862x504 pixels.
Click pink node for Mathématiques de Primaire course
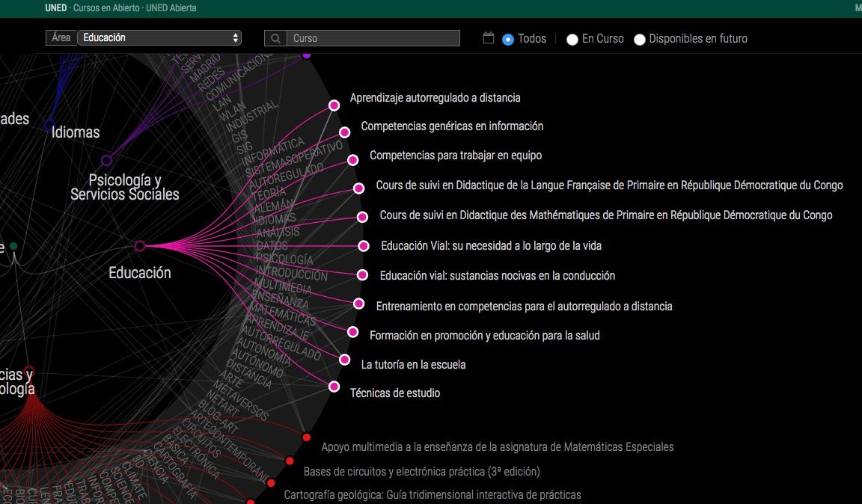(x=362, y=217)
